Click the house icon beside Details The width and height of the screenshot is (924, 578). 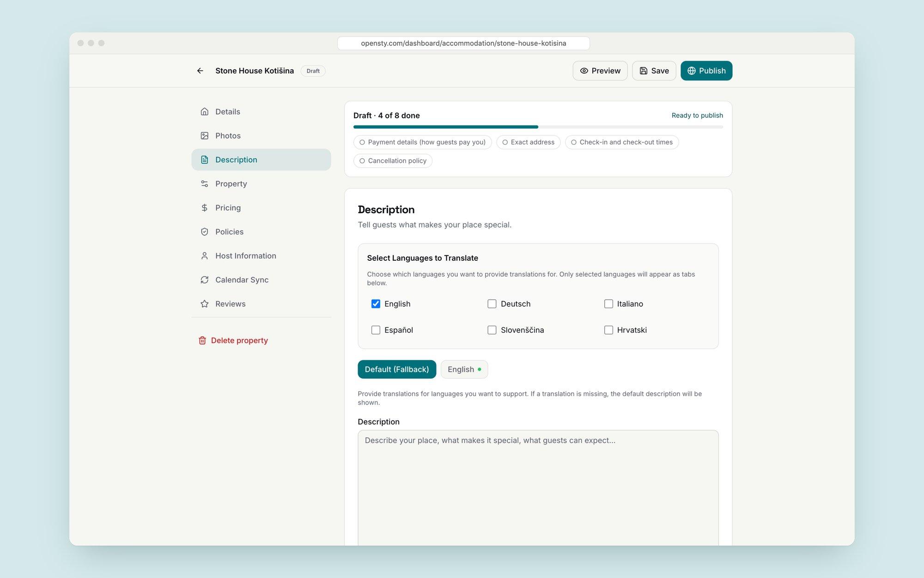coord(204,111)
